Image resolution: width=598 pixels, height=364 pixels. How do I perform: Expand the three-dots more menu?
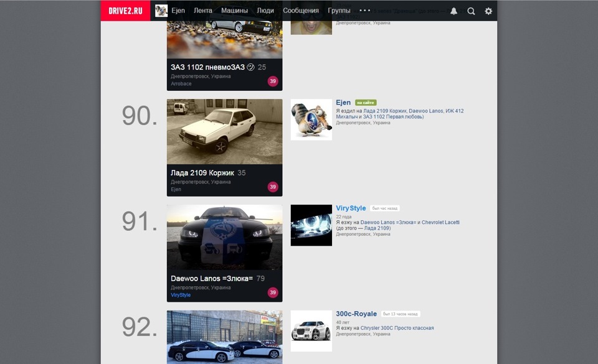(x=364, y=11)
